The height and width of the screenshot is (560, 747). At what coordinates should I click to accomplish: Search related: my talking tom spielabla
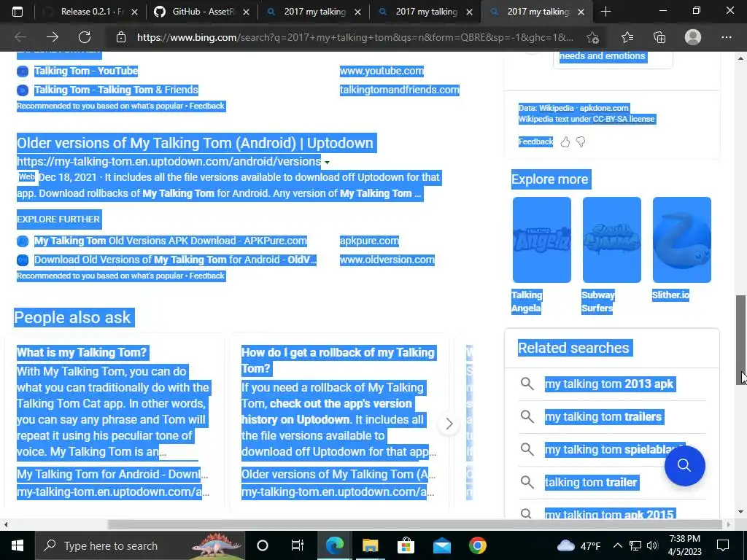(614, 449)
